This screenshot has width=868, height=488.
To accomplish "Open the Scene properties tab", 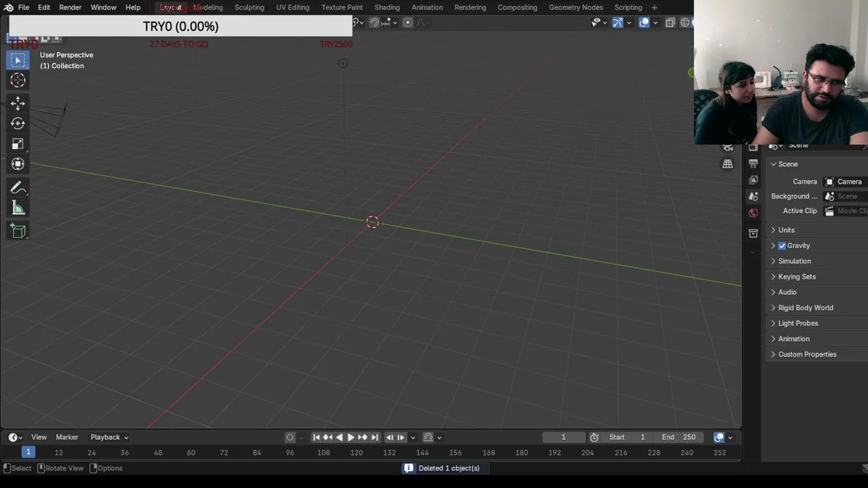I will [x=753, y=196].
